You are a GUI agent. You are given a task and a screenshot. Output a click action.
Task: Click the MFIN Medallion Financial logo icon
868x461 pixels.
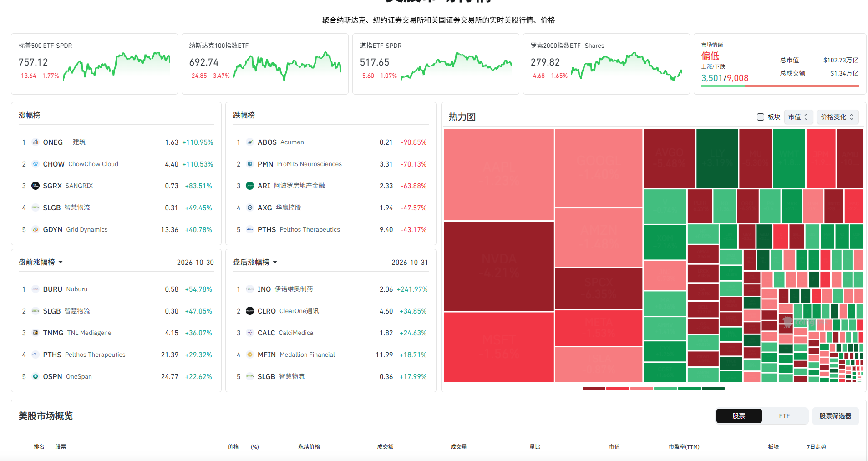[x=250, y=355]
